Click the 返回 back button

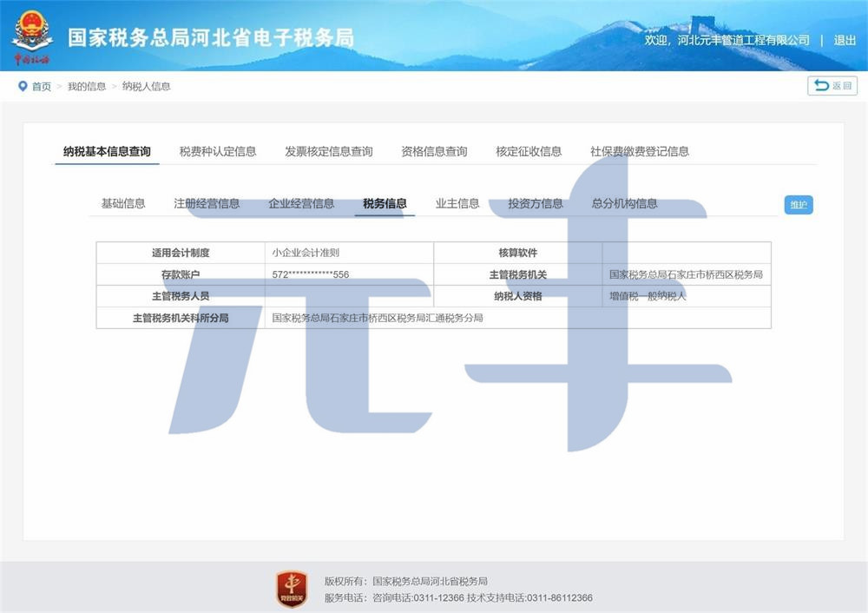[832, 85]
